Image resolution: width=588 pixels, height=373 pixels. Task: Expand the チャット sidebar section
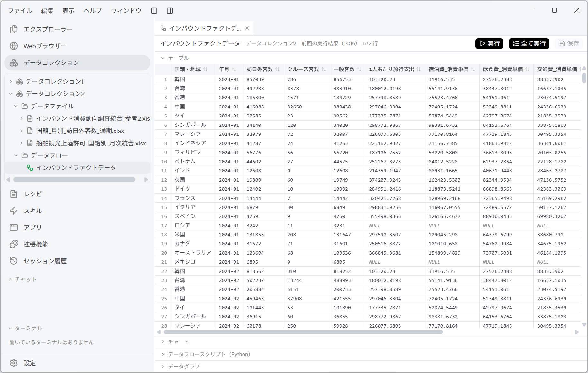10,279
